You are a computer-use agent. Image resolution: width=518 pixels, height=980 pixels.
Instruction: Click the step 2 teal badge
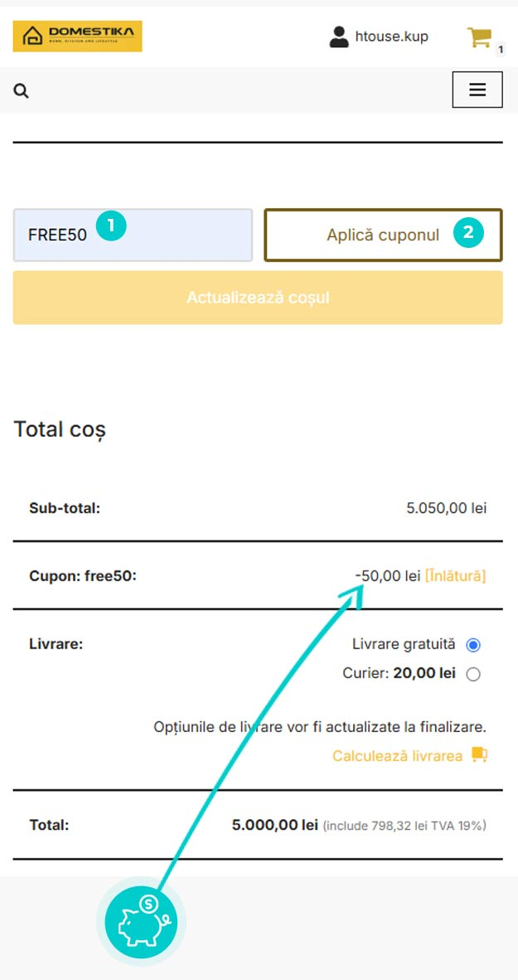[x=468, y=233]
